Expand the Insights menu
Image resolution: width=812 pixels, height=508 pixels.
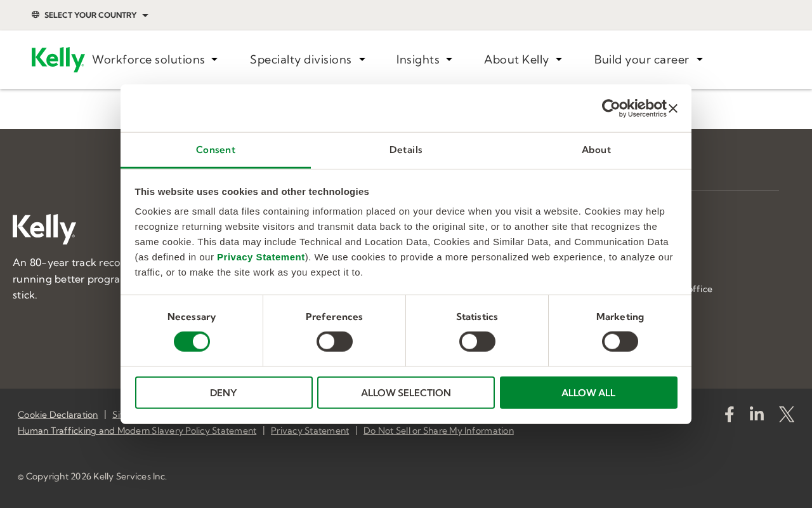click(x=424, y=60)
